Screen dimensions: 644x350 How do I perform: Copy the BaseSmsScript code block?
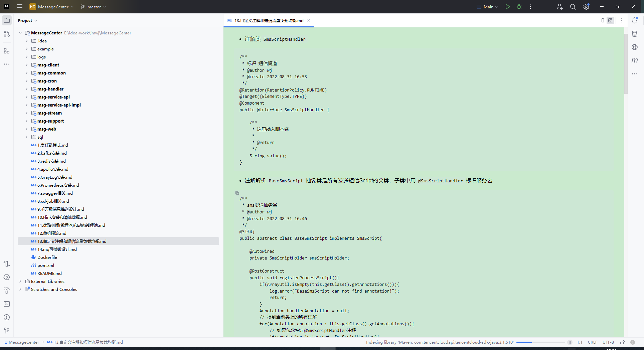tap(237, 193)
